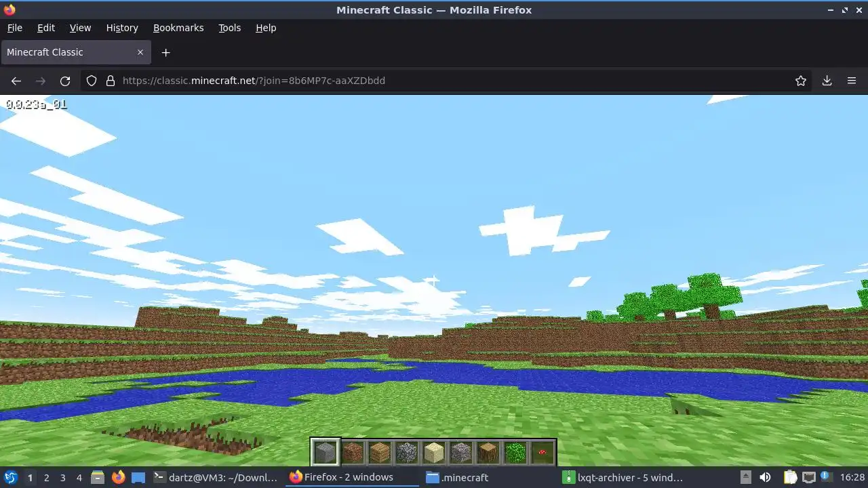
Task: Focus the classic.minecraft.net address bar
Action: point(448,81)
